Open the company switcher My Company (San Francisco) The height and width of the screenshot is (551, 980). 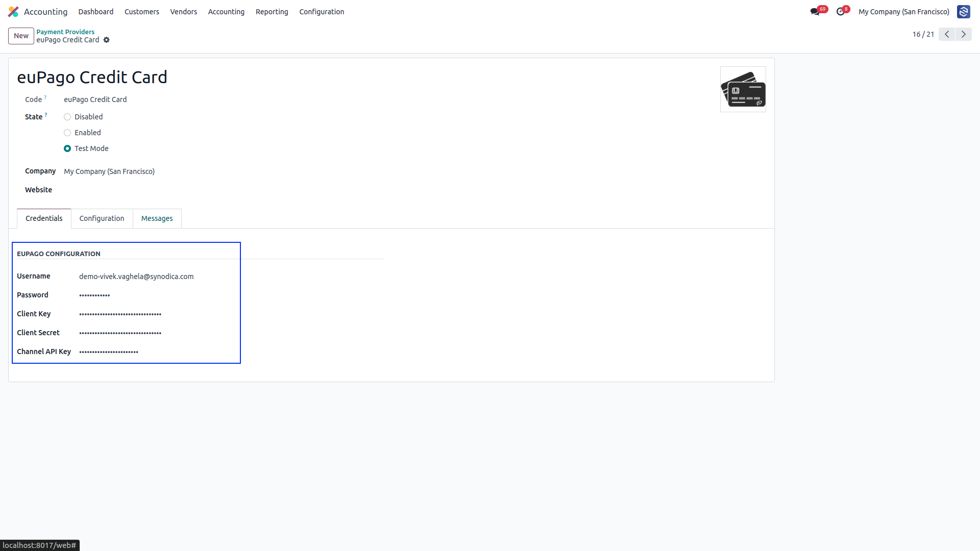pos(903,11)
